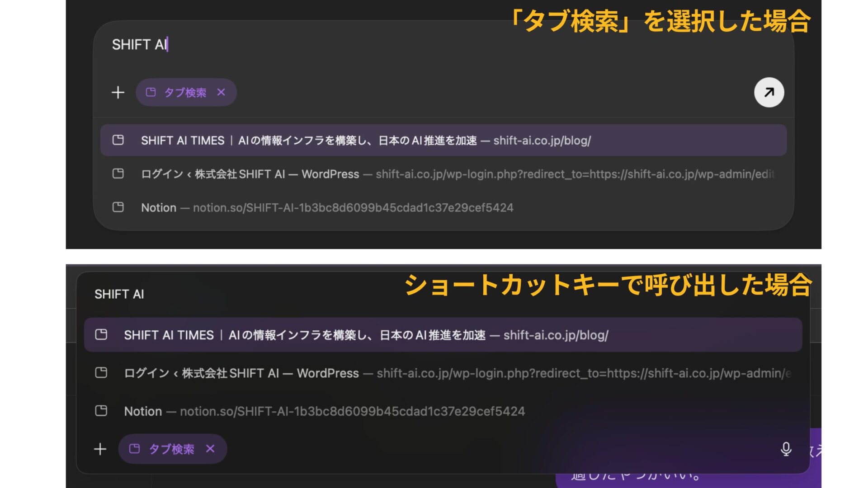Click the circular arrow submit icon
This screenshot has width=868, height=488.
coord(769,92)
